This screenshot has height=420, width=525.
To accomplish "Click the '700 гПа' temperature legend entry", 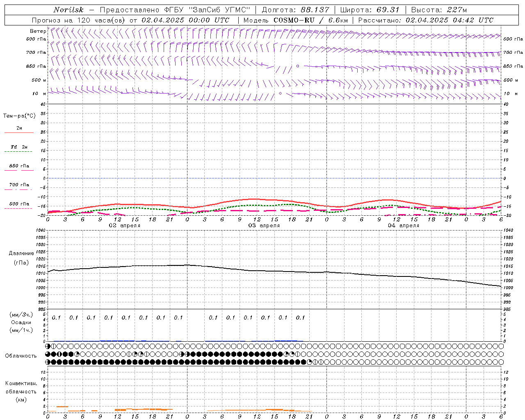I will pyautogui.click(x=19, y=185).
